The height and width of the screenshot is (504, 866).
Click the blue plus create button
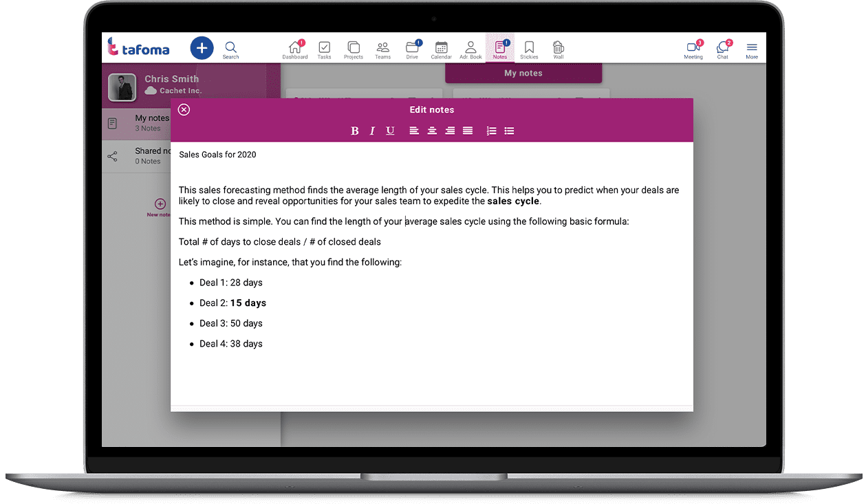pos(202,48)
